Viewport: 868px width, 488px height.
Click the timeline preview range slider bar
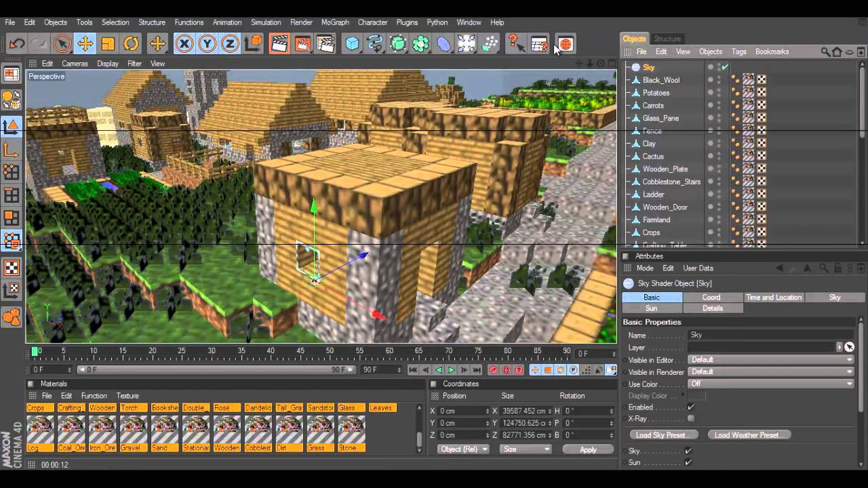click(216, 370)
